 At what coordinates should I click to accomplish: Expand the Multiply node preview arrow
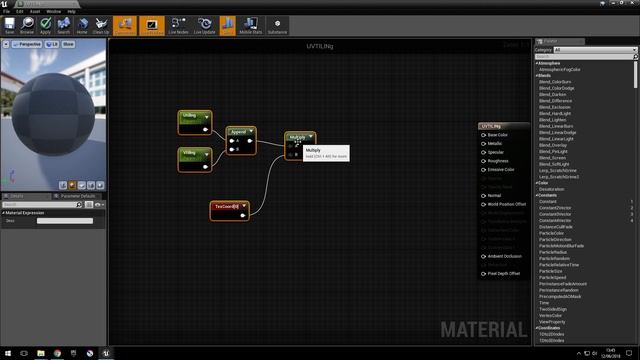click(x=311, y=137)
